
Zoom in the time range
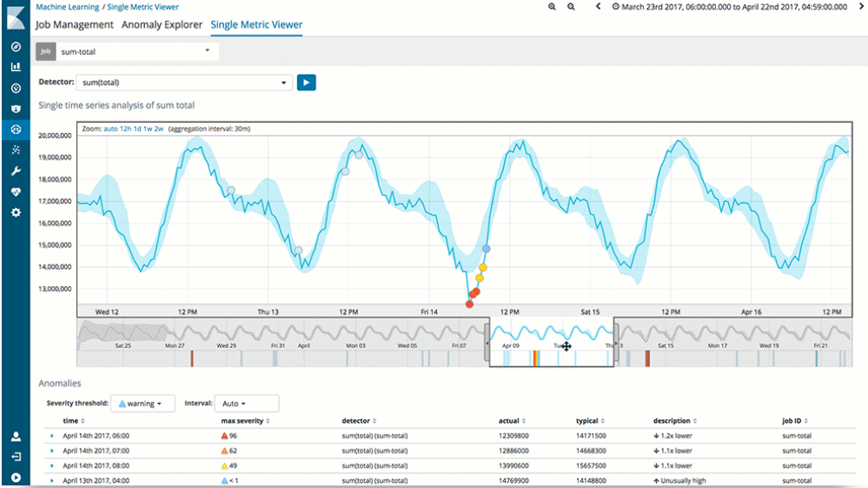pyautogui.click(x=552, y=7)
